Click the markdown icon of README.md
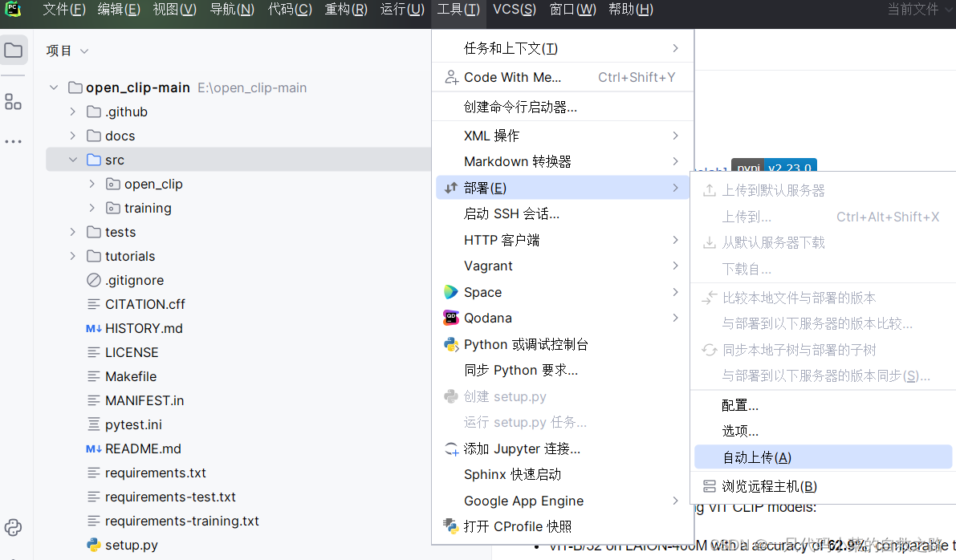956x560 pixels. pyautogui.click(x=93, y=449)
